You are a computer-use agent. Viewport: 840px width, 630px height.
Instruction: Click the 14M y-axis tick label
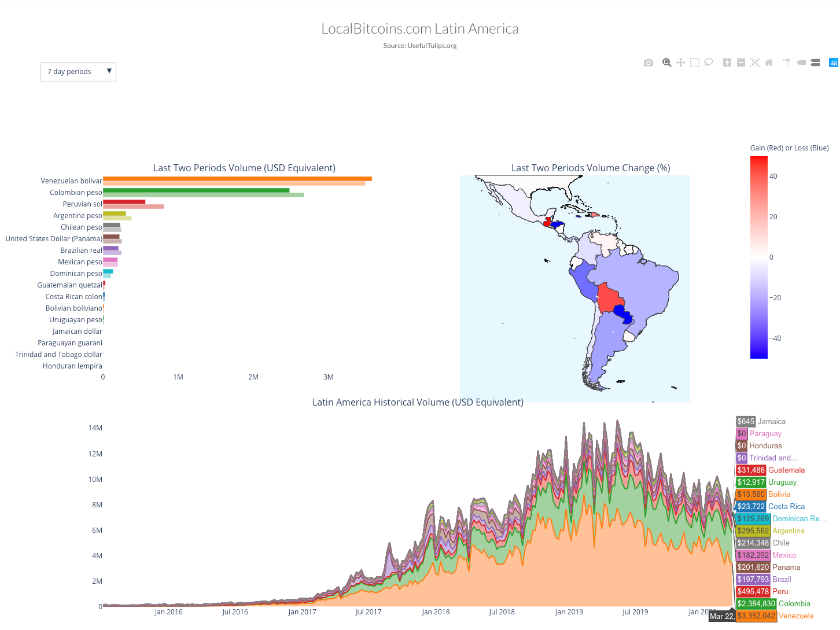(95, 428)
